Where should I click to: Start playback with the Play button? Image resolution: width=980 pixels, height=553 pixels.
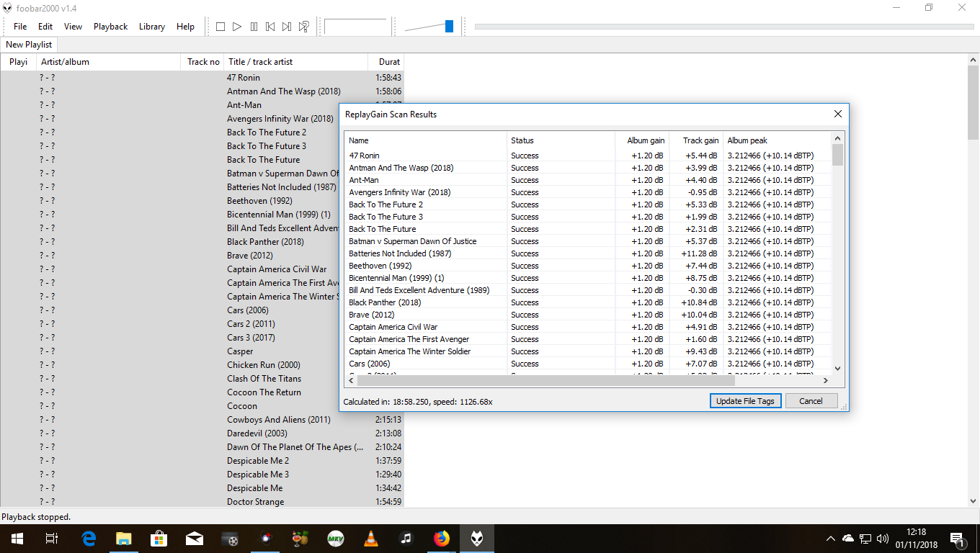pos(237,27)
